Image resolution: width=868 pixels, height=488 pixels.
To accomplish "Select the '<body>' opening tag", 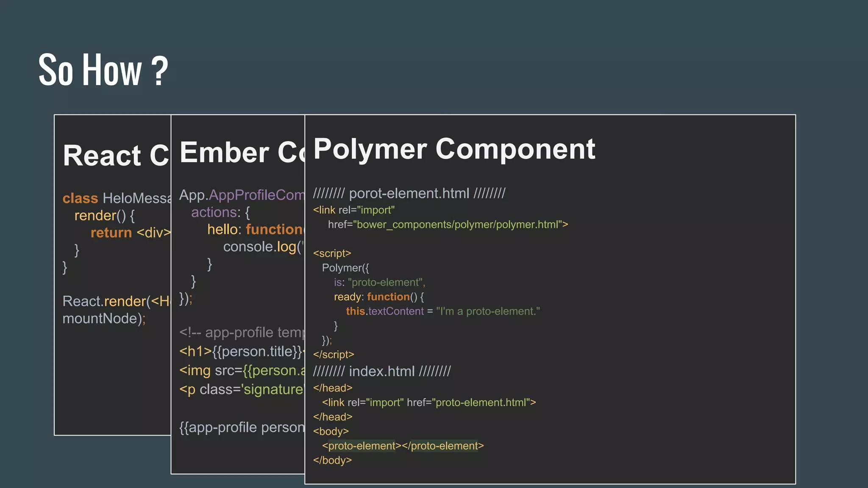I will [331, 432].
